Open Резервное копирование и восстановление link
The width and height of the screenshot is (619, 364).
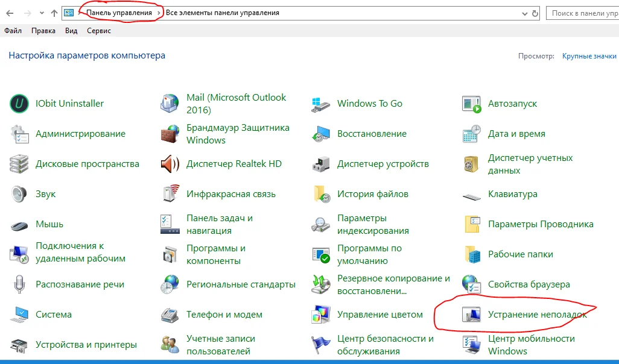(x=393, y=284)
